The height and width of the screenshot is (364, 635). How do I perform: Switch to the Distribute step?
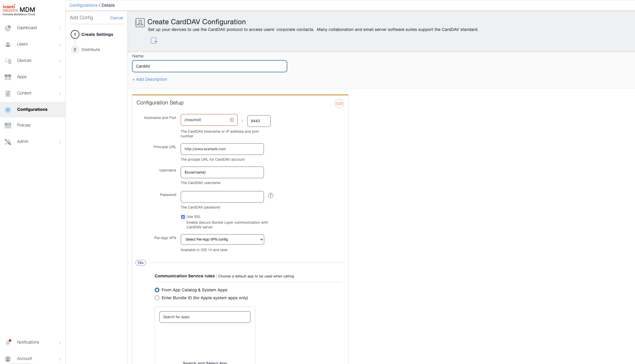click(x=91, y=50)
